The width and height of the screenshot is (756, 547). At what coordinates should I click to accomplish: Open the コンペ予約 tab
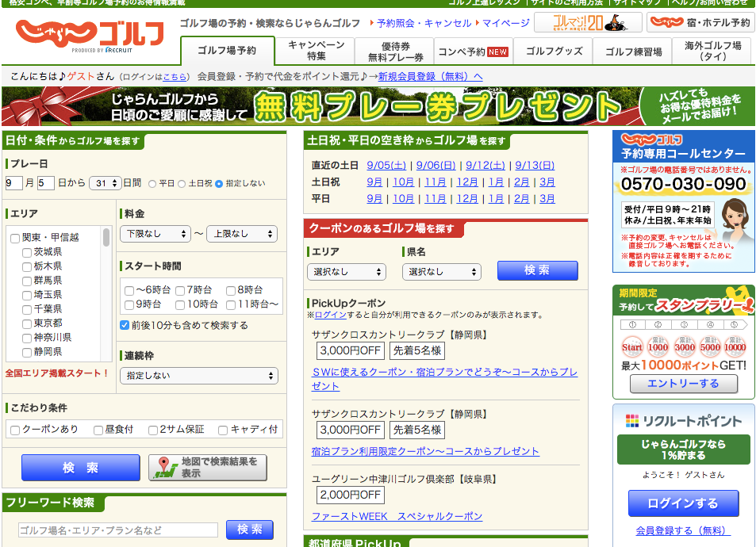(x=474, y=51)
